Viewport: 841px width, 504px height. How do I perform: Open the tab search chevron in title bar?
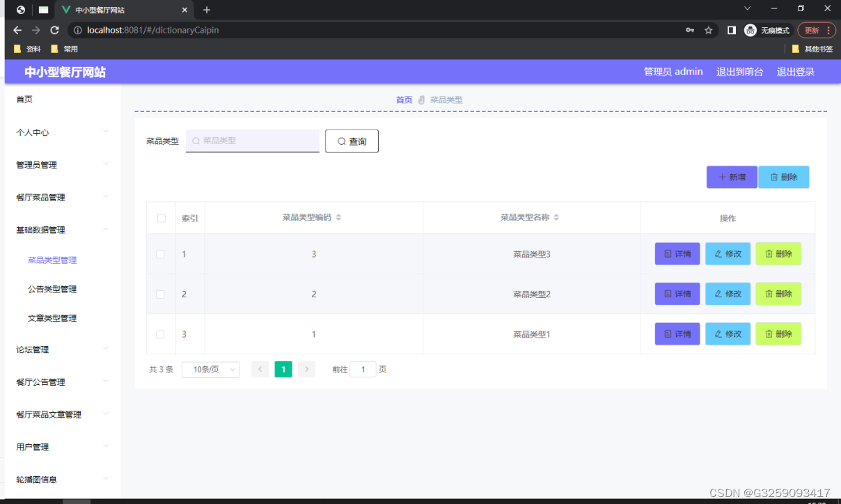point(748,8)
